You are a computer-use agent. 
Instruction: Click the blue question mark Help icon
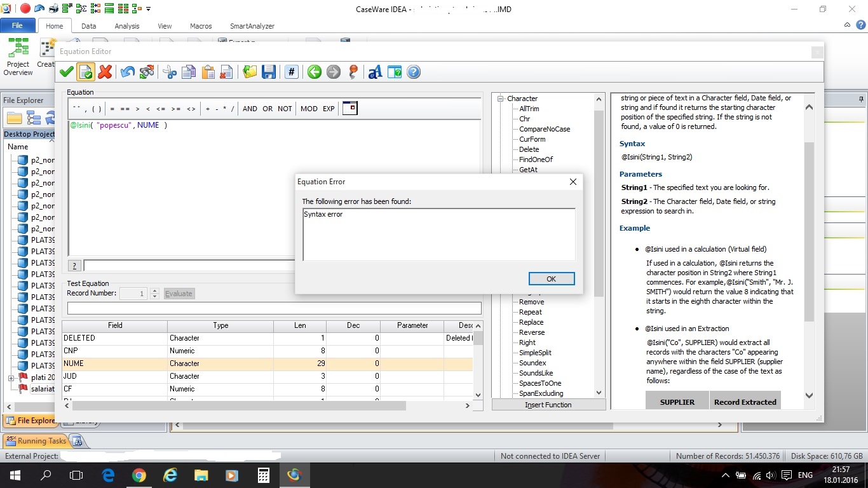[x=414, y=72]
